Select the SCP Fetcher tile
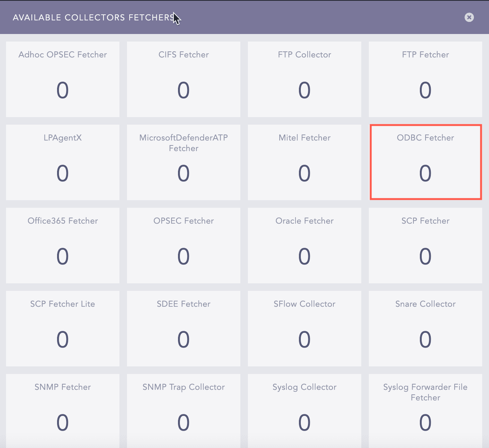 click(426, 246)
